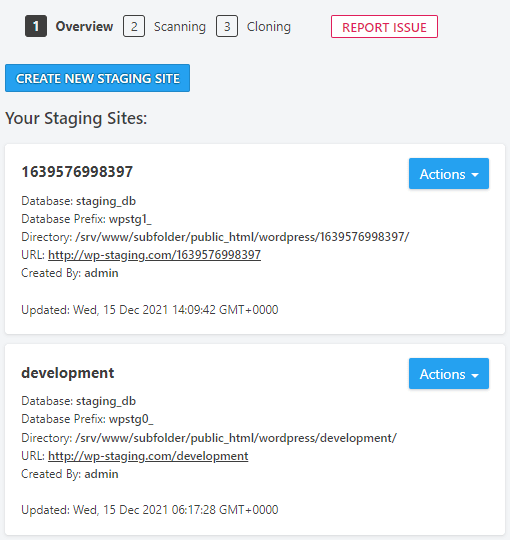This screenshot has width=510, height=540.
Task: Click directory path of development site
Action: pos(236,438)
